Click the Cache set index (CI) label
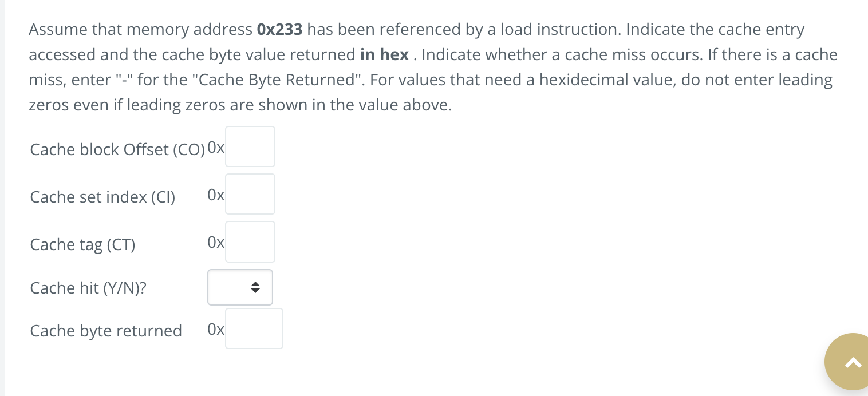This screenshot has height=396, width=868. pos(102,197)
